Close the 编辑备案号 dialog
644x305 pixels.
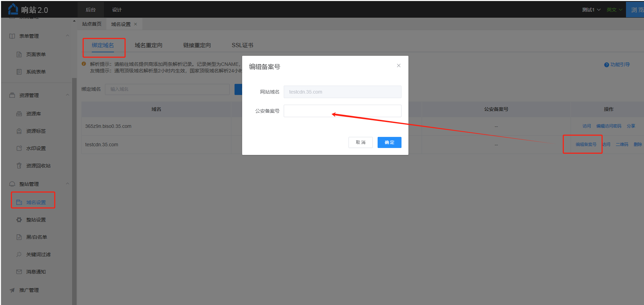click(x=399, y=66)
